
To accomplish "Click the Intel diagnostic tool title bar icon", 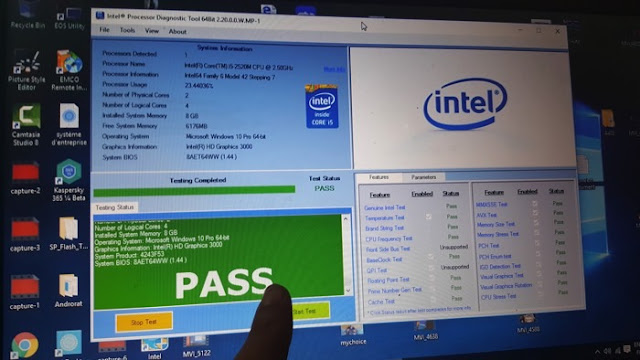I will 100,16.
